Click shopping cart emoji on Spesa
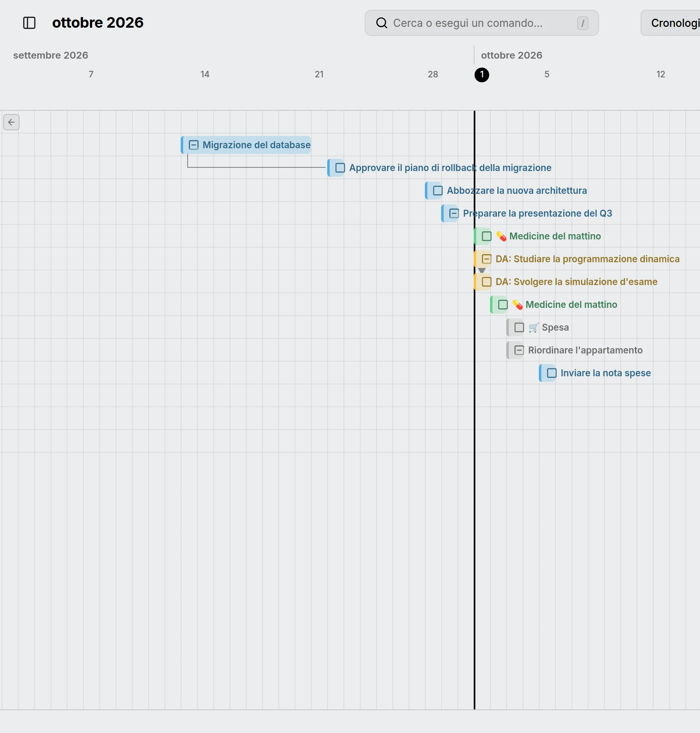700x733 pixels. [x=534, y=327]
